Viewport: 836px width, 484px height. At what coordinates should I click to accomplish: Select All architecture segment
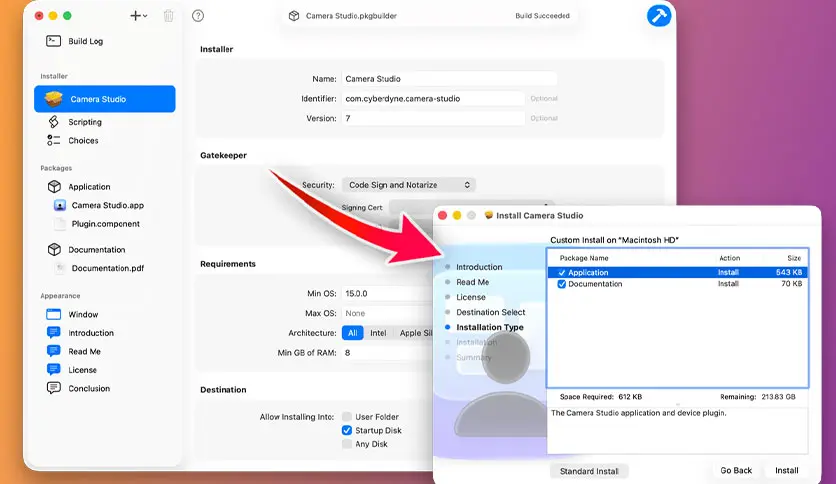pyautogui.click(x=352, y=333)
